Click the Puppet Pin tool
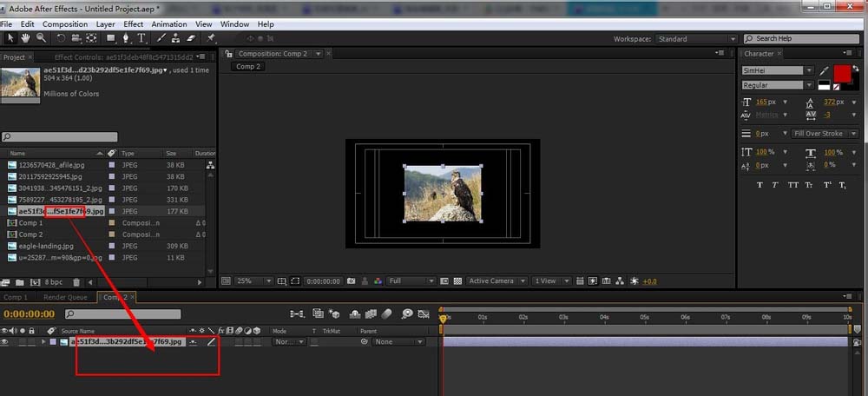 [210, 38]
